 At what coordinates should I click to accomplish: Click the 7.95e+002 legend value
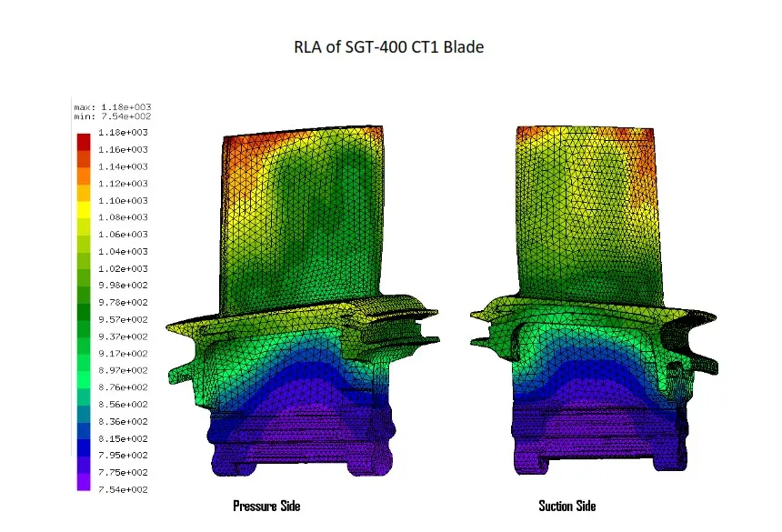123,456
